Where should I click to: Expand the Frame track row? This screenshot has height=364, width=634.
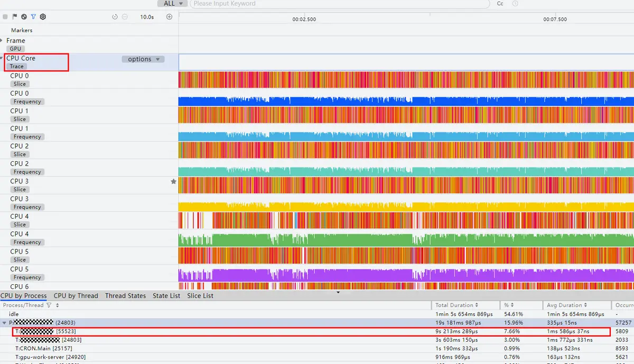[x=2, y=41]
